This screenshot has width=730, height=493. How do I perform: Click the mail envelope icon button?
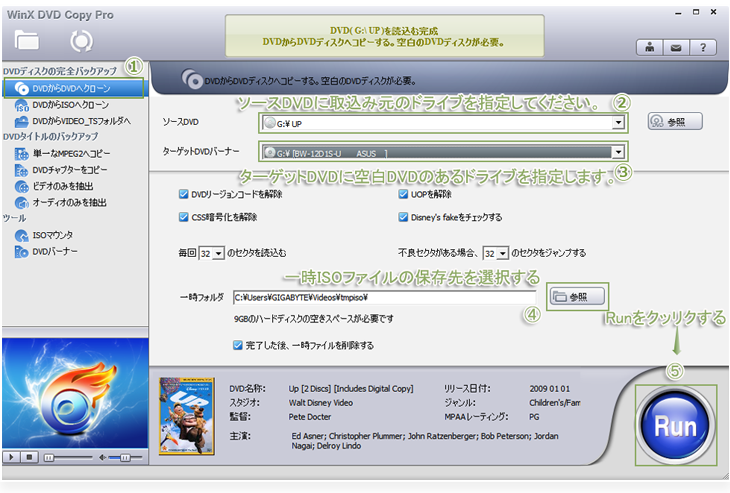(x=676, y=47)
